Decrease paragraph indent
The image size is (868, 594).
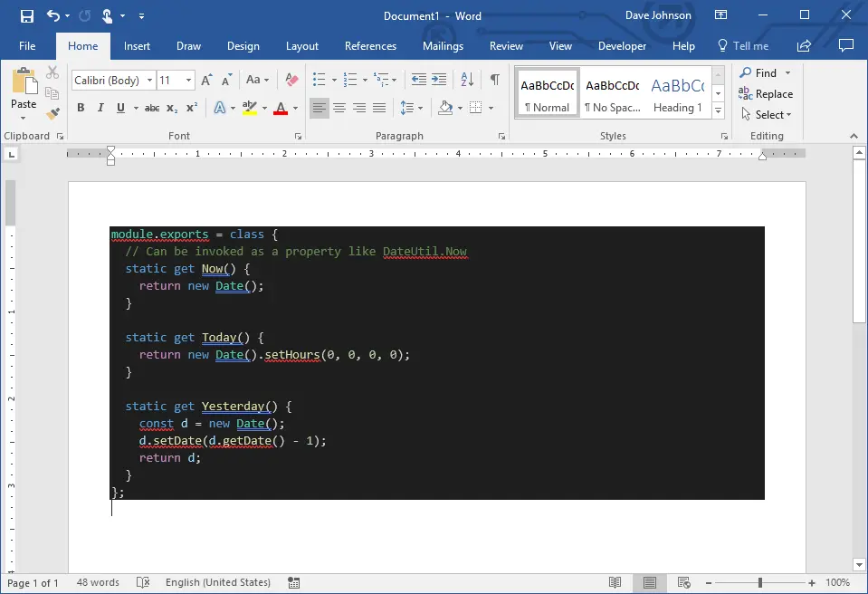click(419, 80)
